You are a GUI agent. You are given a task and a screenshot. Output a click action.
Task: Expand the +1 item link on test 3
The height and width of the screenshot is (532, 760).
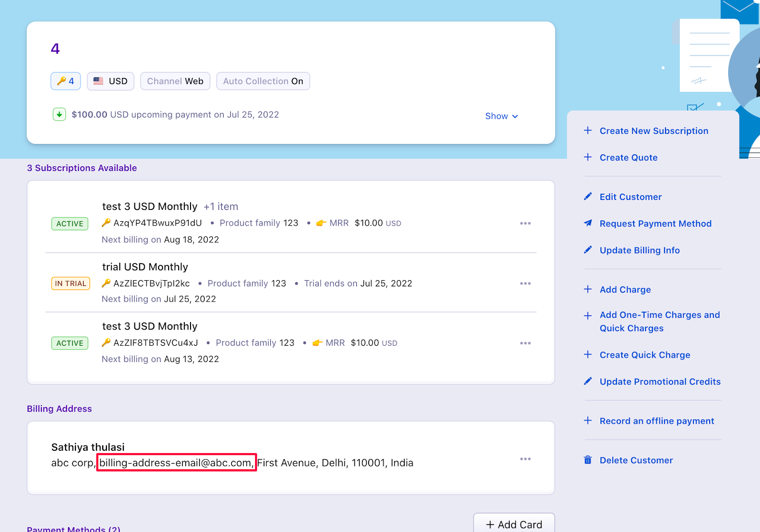[221, 206]
